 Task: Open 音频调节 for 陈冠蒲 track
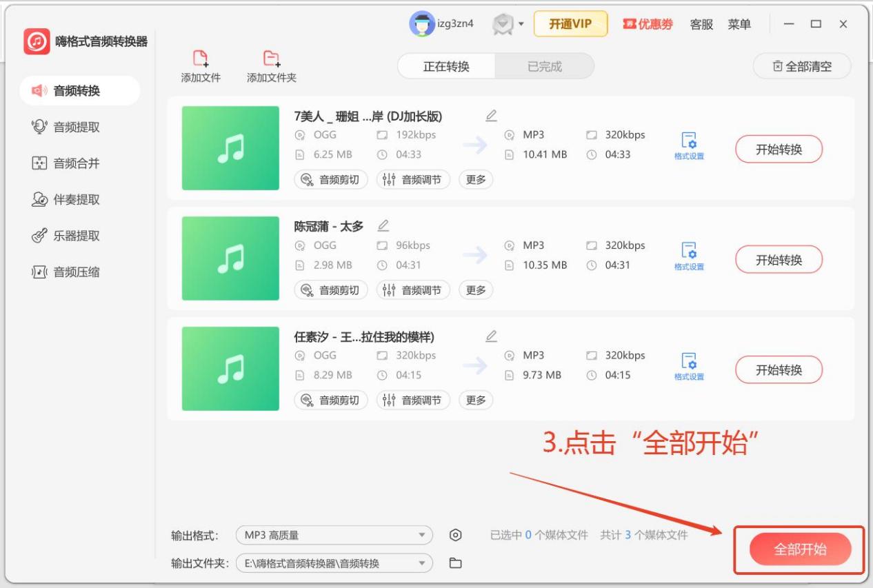413,290
